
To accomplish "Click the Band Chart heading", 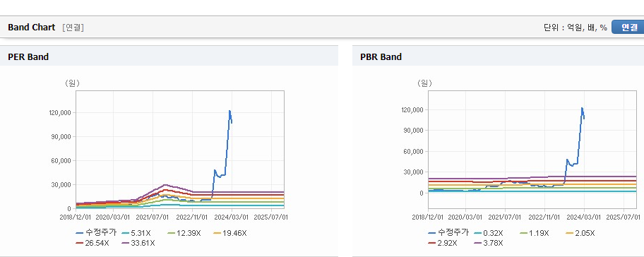I will [31, 28].
